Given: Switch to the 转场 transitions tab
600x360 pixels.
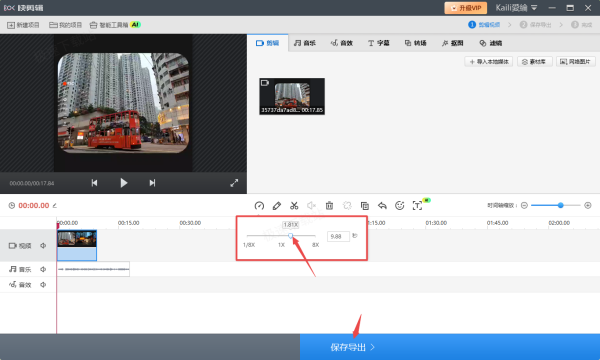Looking at the screenshot, I should click(416, 43).
